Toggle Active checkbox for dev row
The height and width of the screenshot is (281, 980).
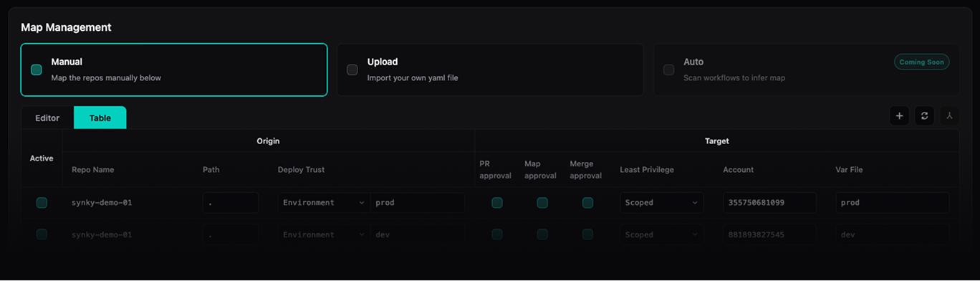click(x=42, y=234)
